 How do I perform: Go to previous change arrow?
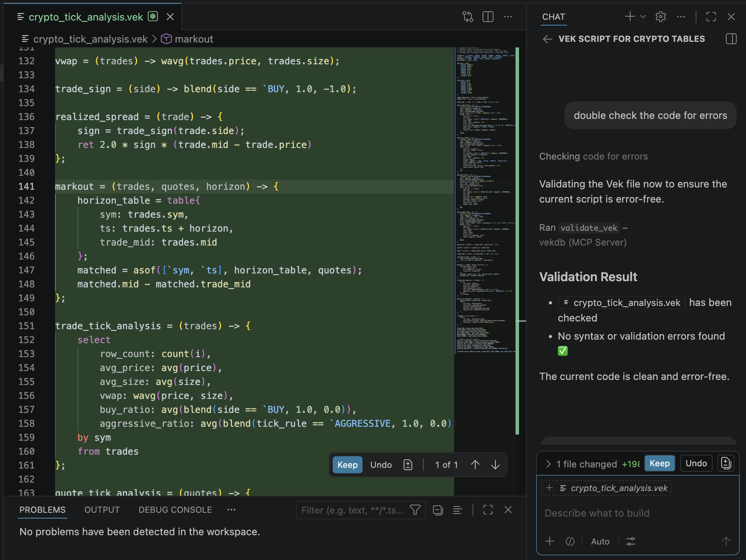[475, 465]
